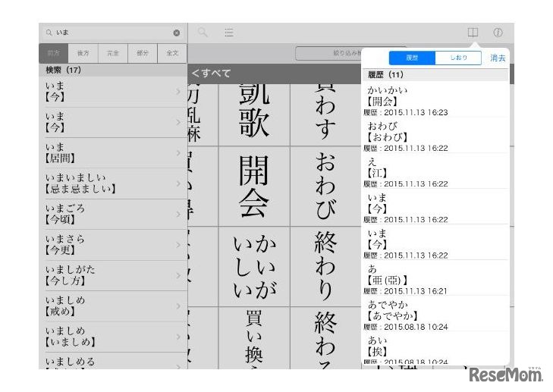Select result いましめる at list bottom

[x=115, y=361]
